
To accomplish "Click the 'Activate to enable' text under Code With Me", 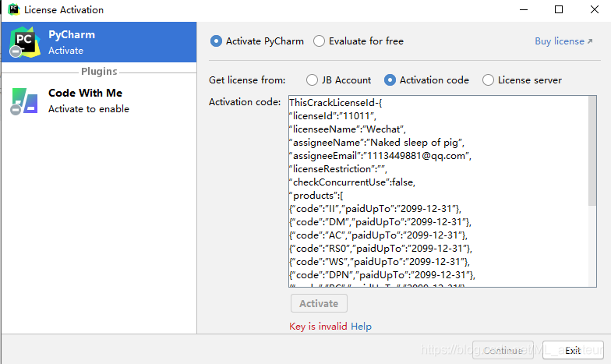I will (x=89, y=109).
